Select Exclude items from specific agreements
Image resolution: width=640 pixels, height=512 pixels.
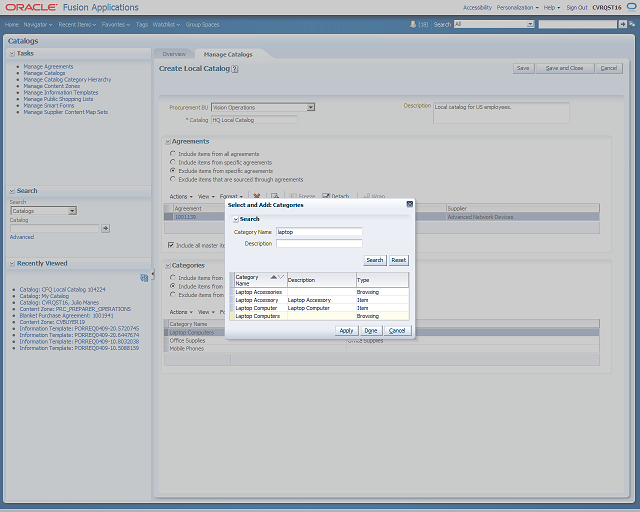[173, 171]
